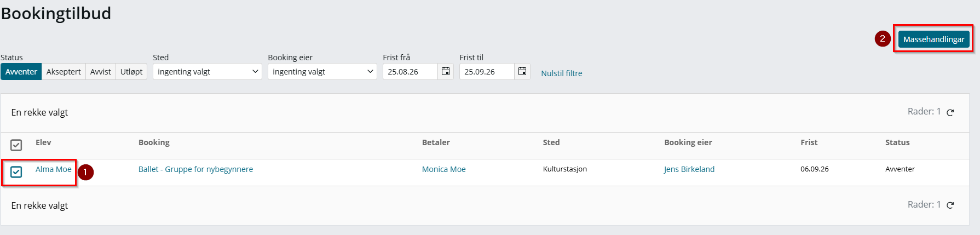Focus the Frist frå date field
Screen dimensions: 980x235
pos(410,72)
